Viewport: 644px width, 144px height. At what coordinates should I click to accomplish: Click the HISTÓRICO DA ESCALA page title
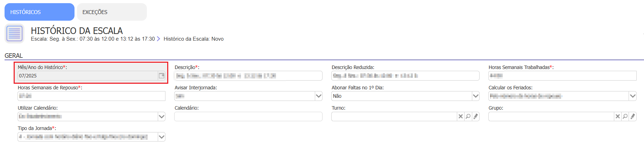point(77,30)
